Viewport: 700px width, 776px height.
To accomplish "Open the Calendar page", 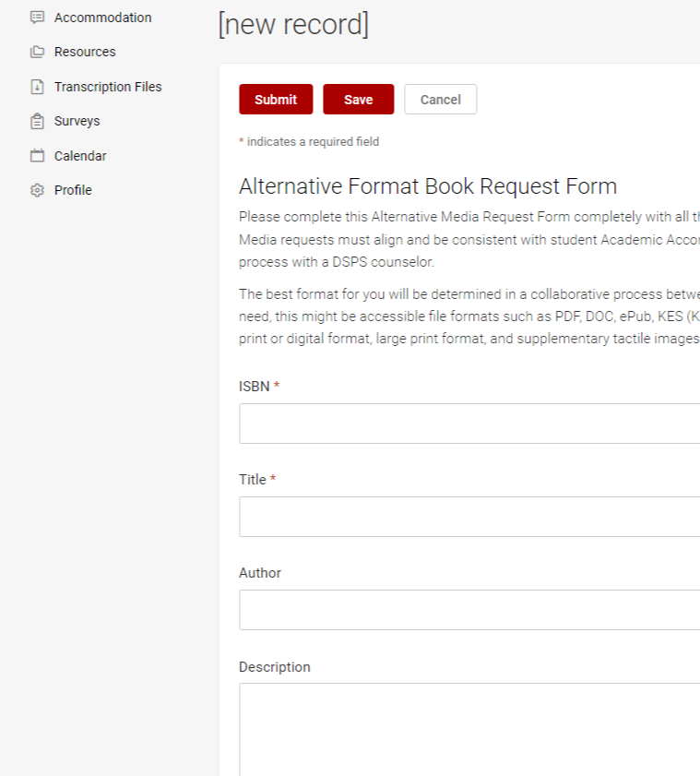I will click(80, 156).
